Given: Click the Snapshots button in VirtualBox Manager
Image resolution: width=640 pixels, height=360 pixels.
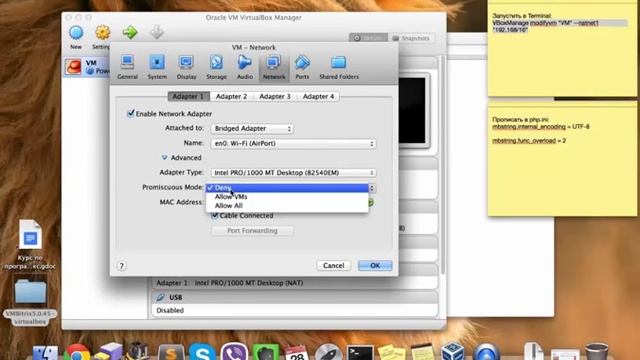Looking at the screenshot, I should point(411,38).
